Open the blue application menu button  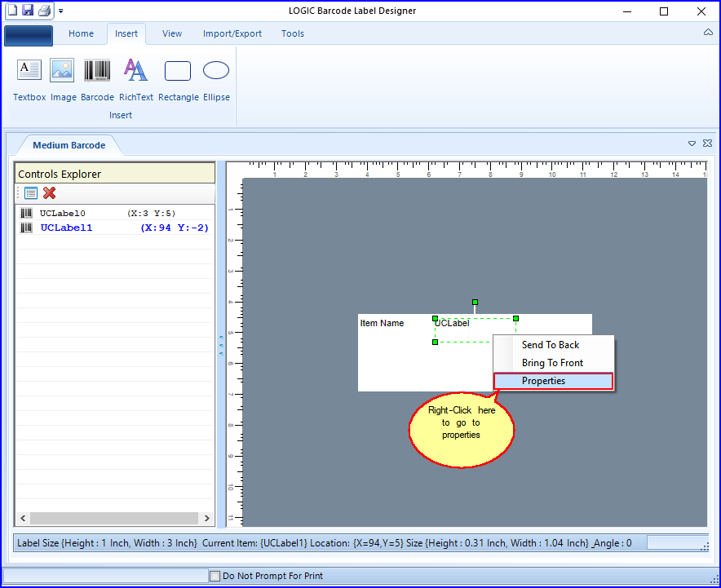[29, 35]
